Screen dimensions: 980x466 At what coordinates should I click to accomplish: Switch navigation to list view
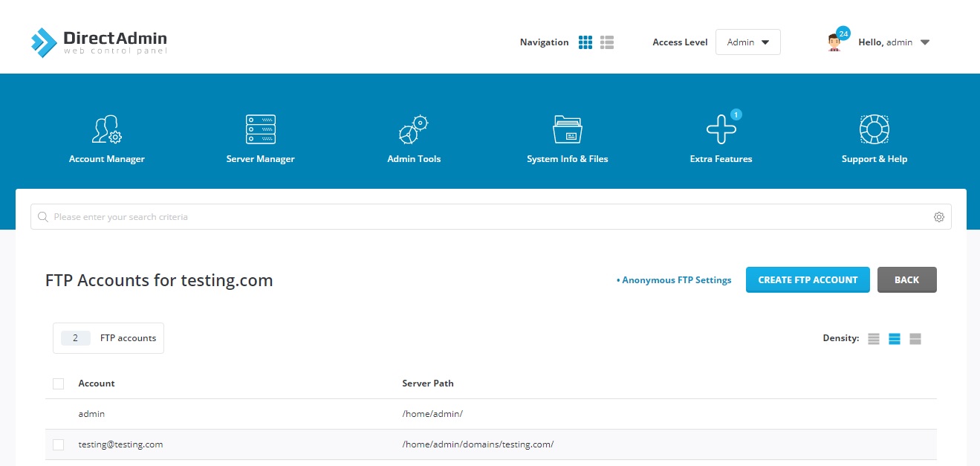[x=607, y=42]
